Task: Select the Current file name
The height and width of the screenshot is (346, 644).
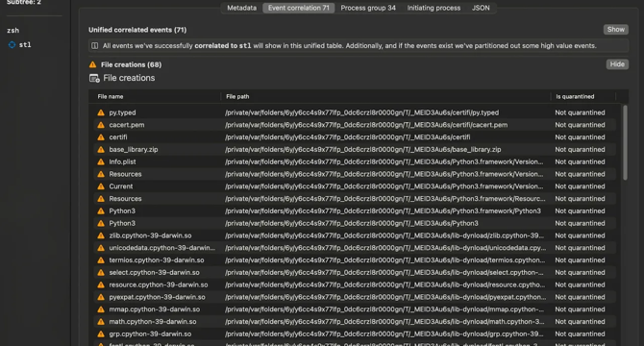Action: point(121,186)
